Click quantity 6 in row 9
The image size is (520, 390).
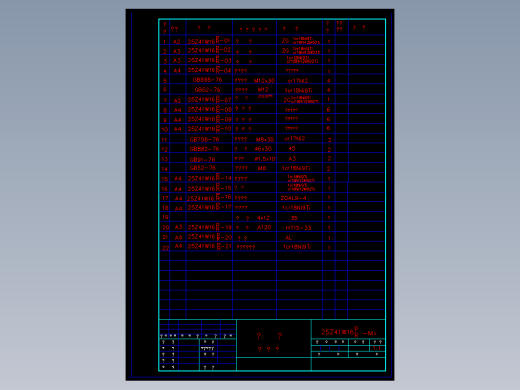(x=328, y=119)
